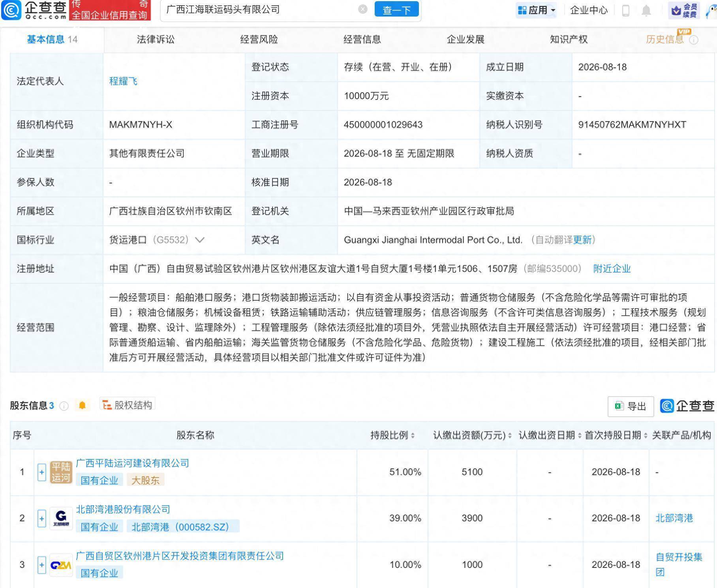Open related product 北部湾港 link

click(x=674, y=518)
